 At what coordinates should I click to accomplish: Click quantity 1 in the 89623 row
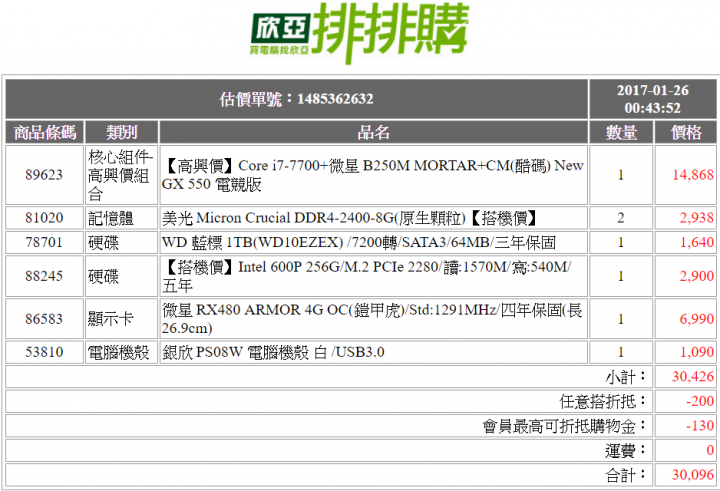tap(621, 175)
